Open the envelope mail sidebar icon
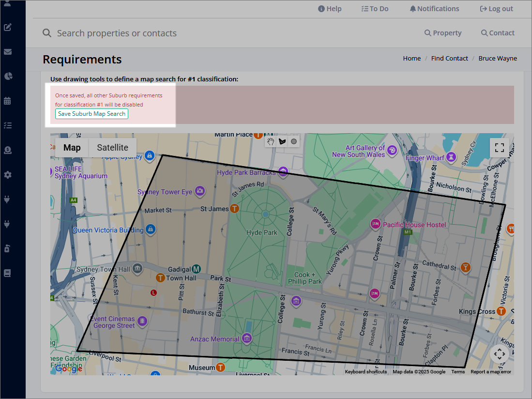Screen dimensions: 532x399 8,52
